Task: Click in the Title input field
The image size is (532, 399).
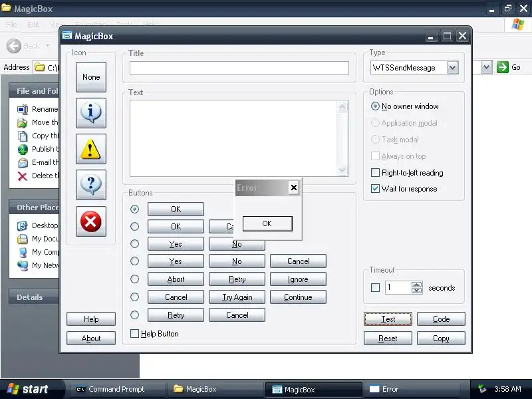Action: 239,68
